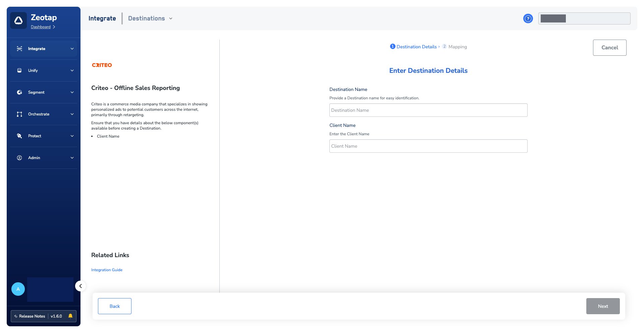Click the Next button
Screen dimensions: 644x333
coord(603,306)
